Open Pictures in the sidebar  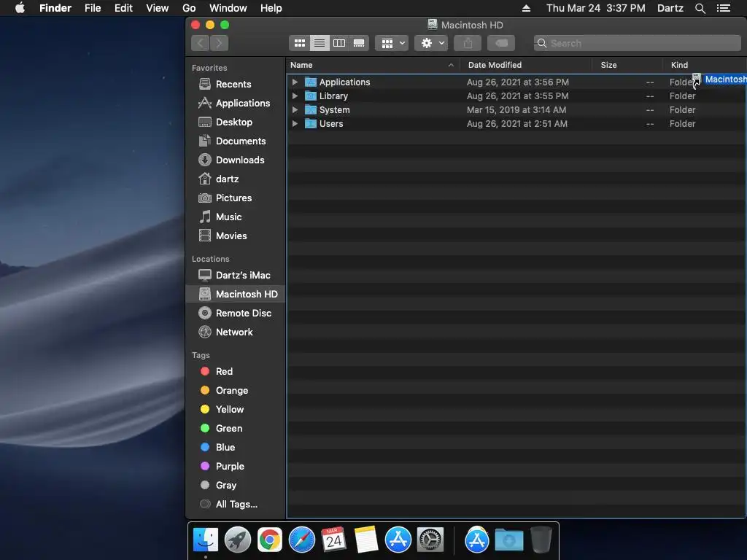coord(236,198)
